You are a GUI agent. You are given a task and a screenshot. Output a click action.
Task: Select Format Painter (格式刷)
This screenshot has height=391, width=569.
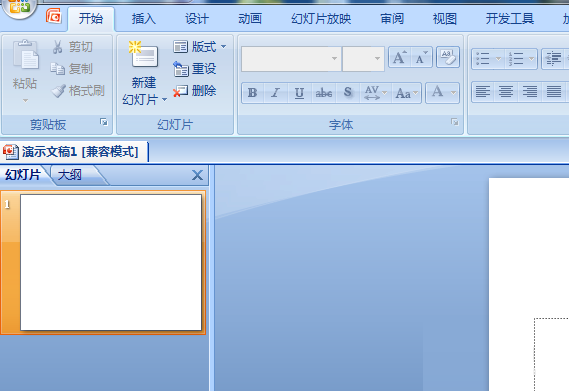point(78,91)
